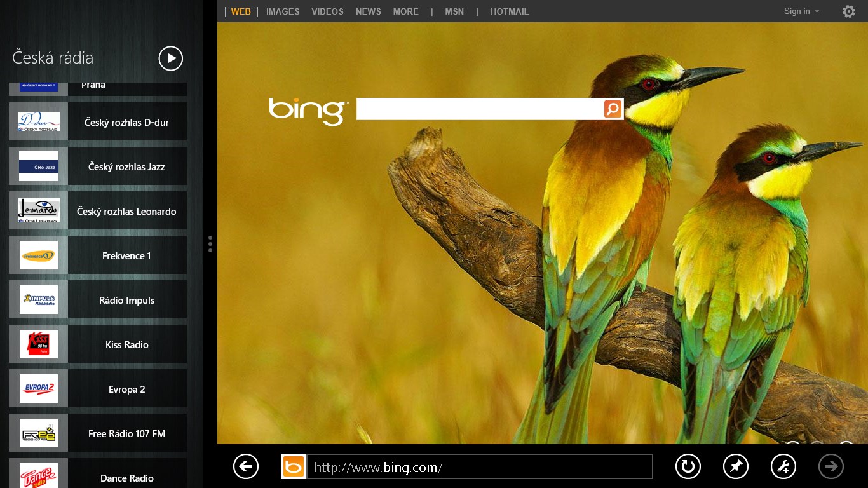Click the Evropa 2 logo icon
Image resolution: width=868 pixels, height=488 pixels.
[38, 388]
